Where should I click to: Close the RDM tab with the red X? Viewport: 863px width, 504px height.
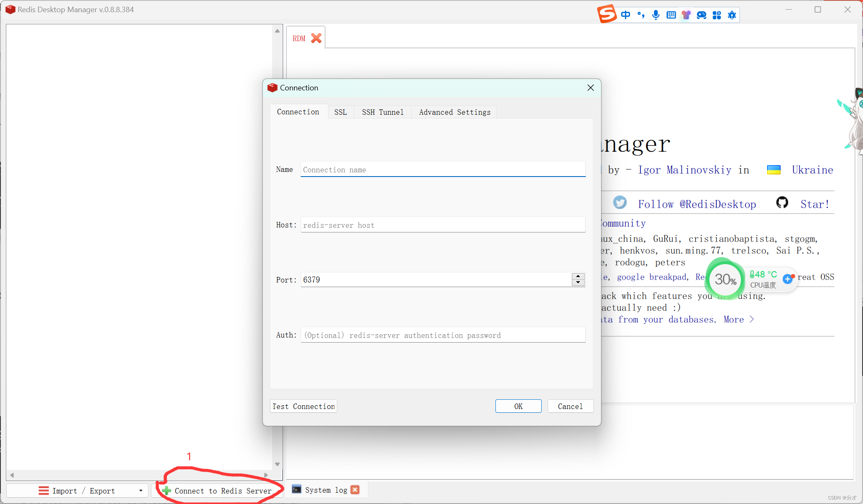(316, 38)
